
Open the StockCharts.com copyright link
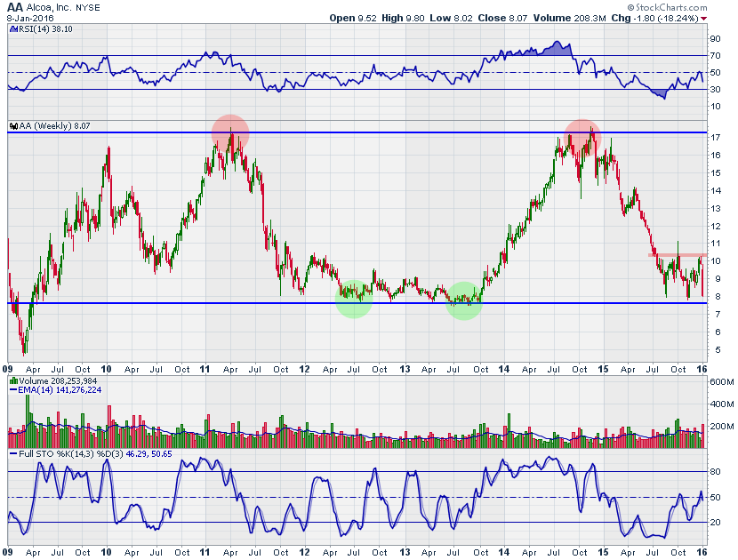[667, 7]
